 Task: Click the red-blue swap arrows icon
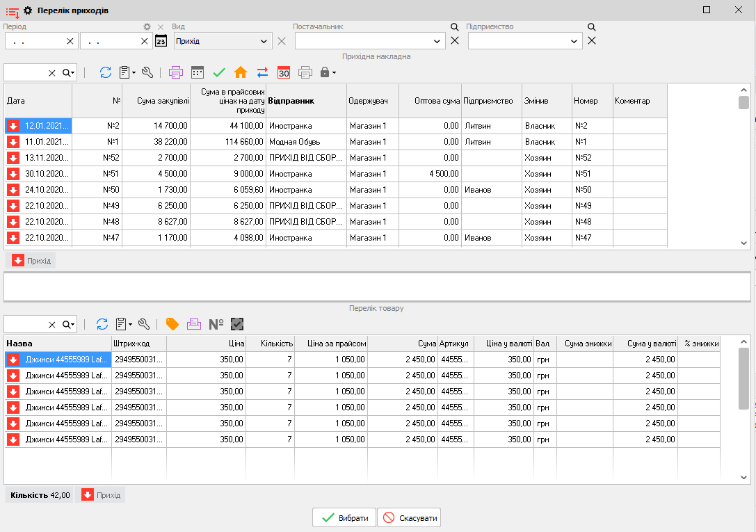[x=262, y=72]
